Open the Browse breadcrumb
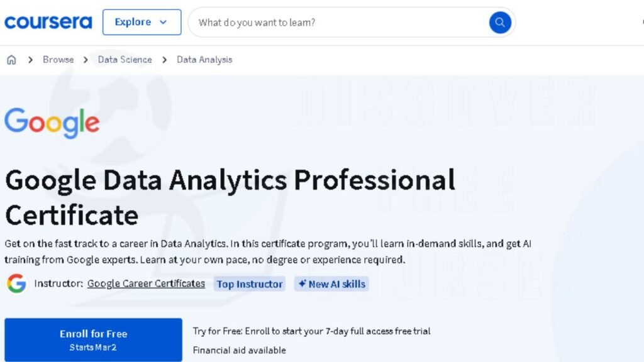The height and width of the screenshot is (362, 644). 58,60
